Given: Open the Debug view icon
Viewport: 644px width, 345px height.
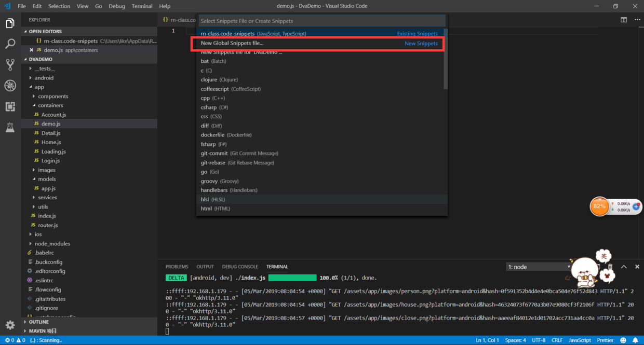Looking at the screenshot, I should click(x=10, y=85).
